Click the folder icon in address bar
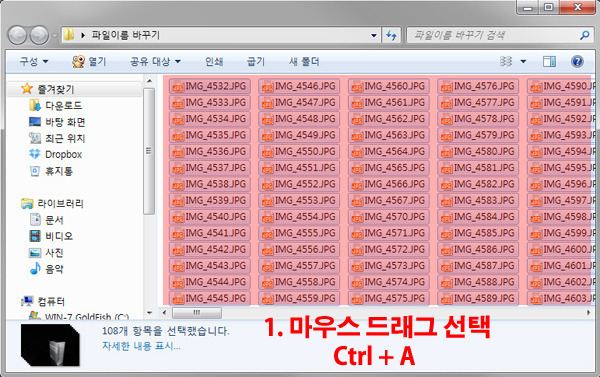Screen dimensions: 600x377 68,35
